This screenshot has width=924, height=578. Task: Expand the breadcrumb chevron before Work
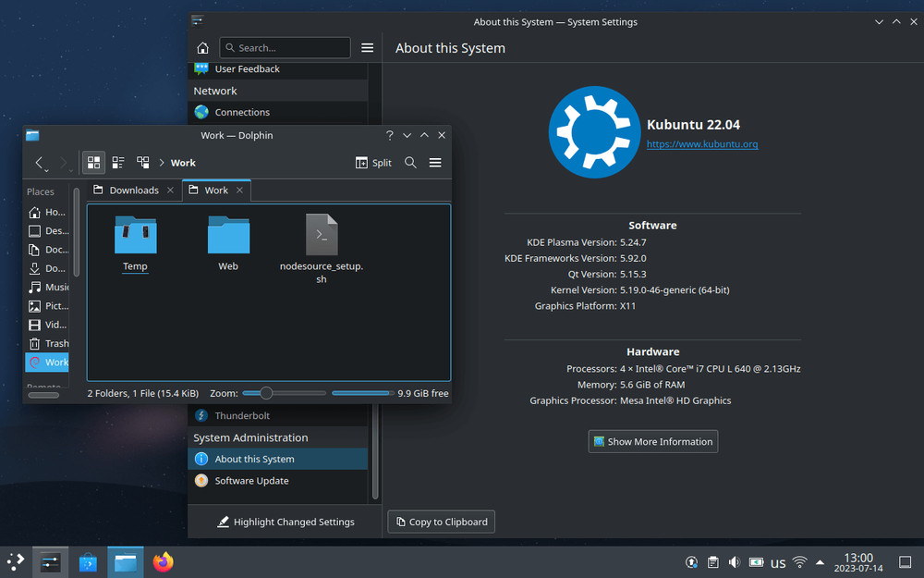pos(162,163)
